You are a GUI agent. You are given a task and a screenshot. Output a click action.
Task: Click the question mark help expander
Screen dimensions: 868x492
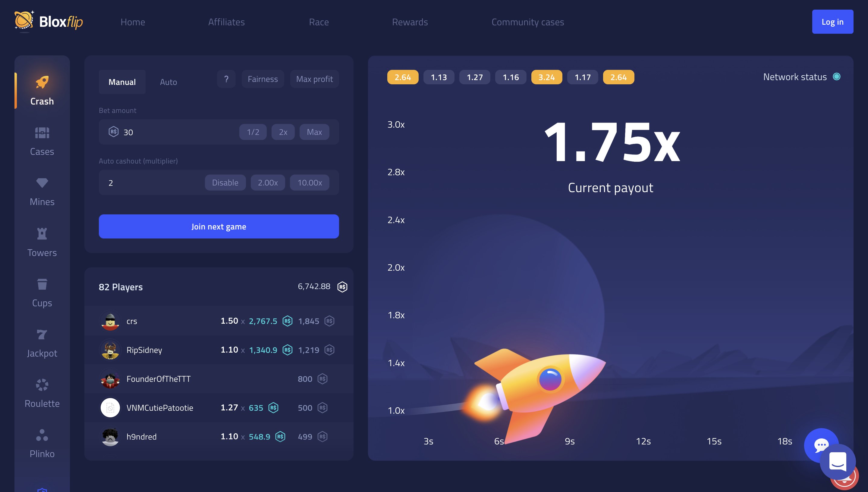(x=226, y=78)
